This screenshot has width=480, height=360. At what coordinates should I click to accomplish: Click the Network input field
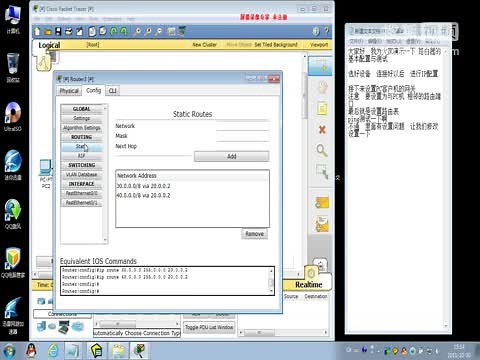(242, 126)
